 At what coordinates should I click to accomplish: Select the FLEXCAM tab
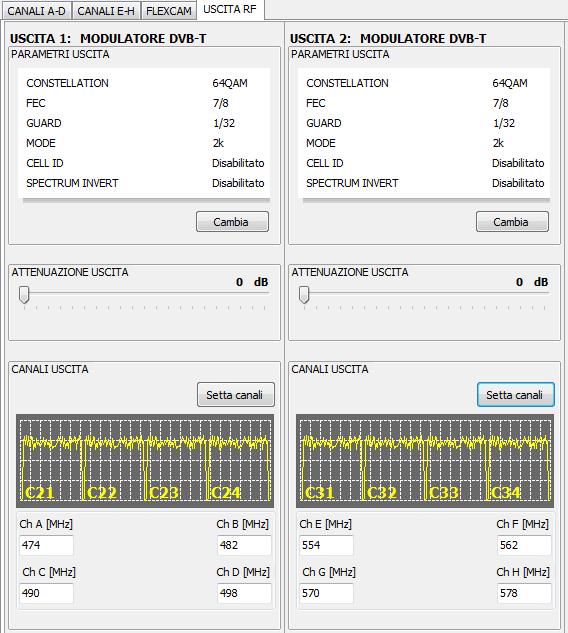(168, 10)
